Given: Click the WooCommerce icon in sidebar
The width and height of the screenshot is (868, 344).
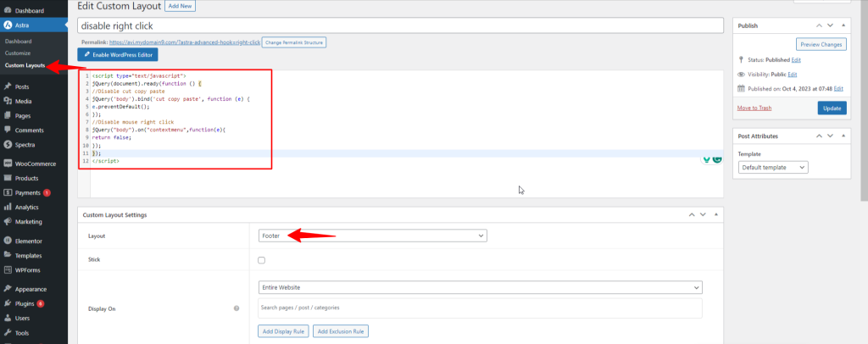Looking at the screenshot, I should pyautogui.click(x=7, y=164).
